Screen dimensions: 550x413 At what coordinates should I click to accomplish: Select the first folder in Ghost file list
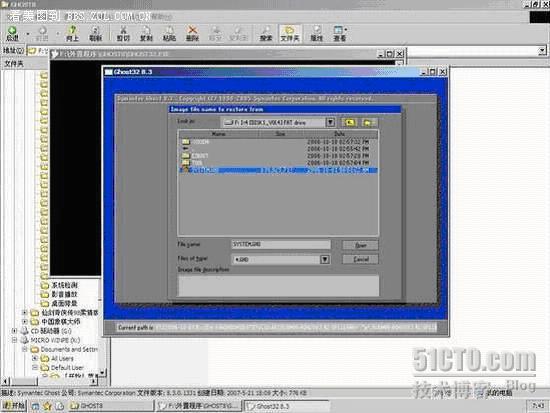196,142
